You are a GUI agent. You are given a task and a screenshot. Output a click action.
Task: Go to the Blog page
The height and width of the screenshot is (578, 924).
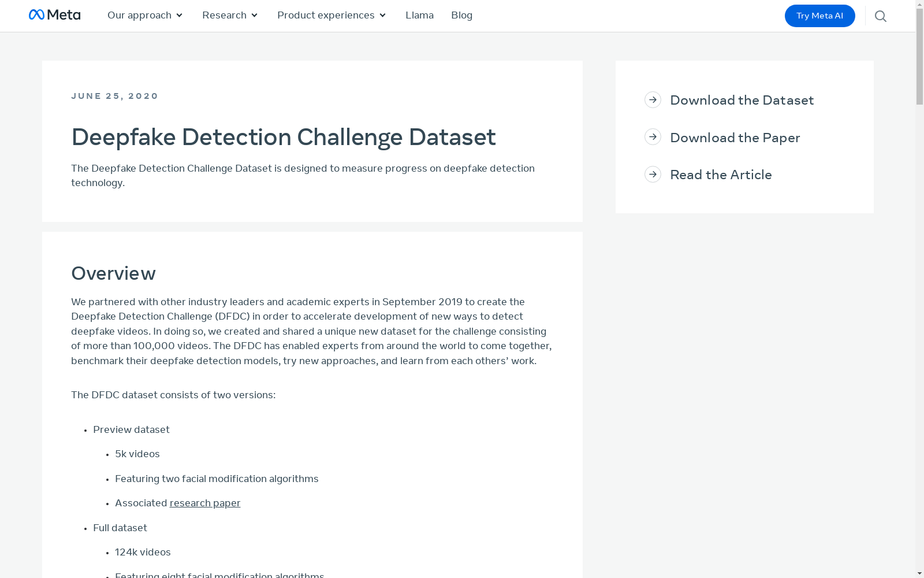point(461,16)
